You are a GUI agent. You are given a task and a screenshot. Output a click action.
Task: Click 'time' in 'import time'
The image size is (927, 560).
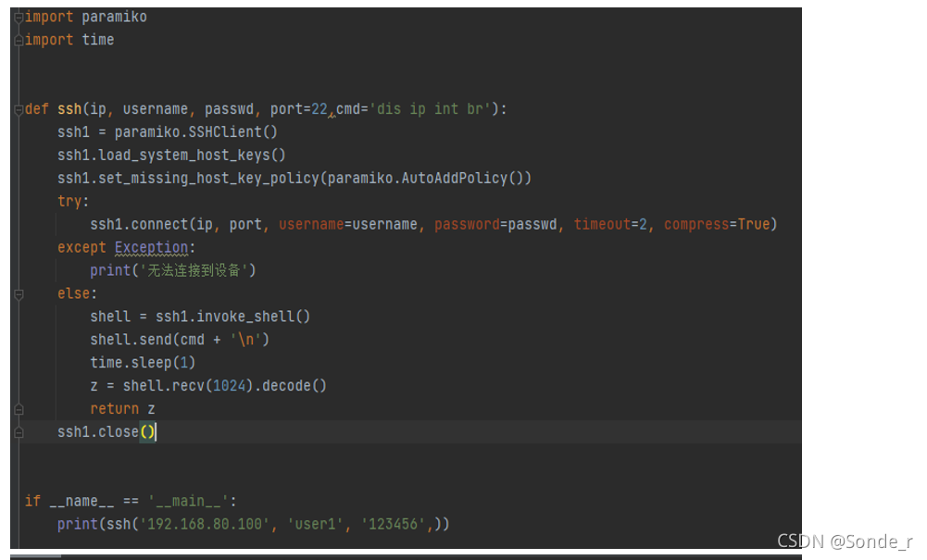pos(97,40)
